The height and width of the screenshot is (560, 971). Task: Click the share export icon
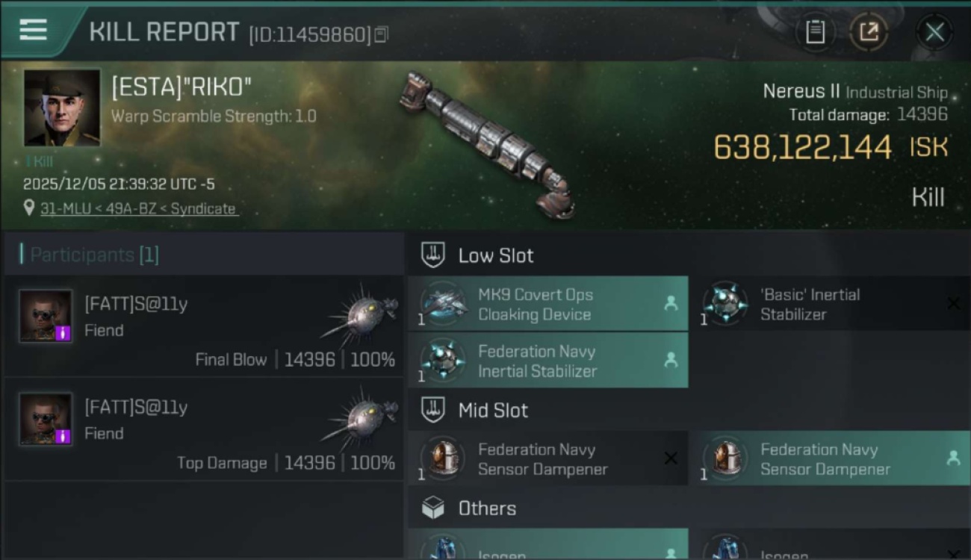click(x=869, y=32)
